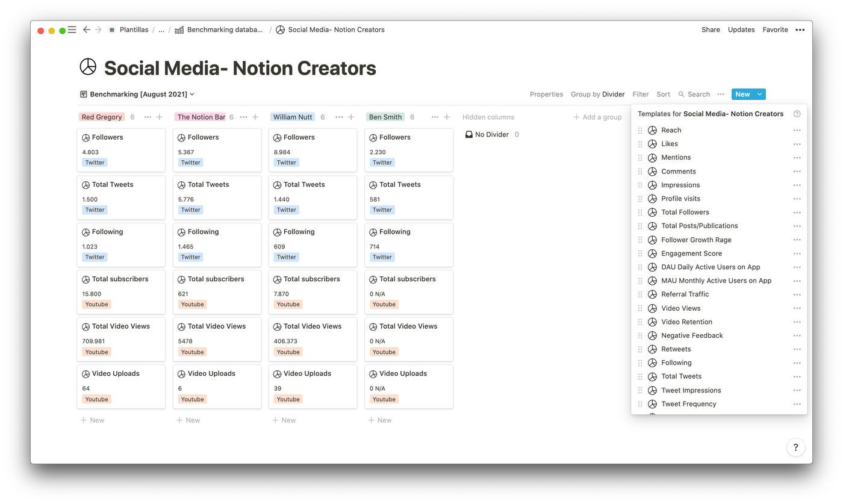Add New card under Ben Smith column

coord(379,420)
